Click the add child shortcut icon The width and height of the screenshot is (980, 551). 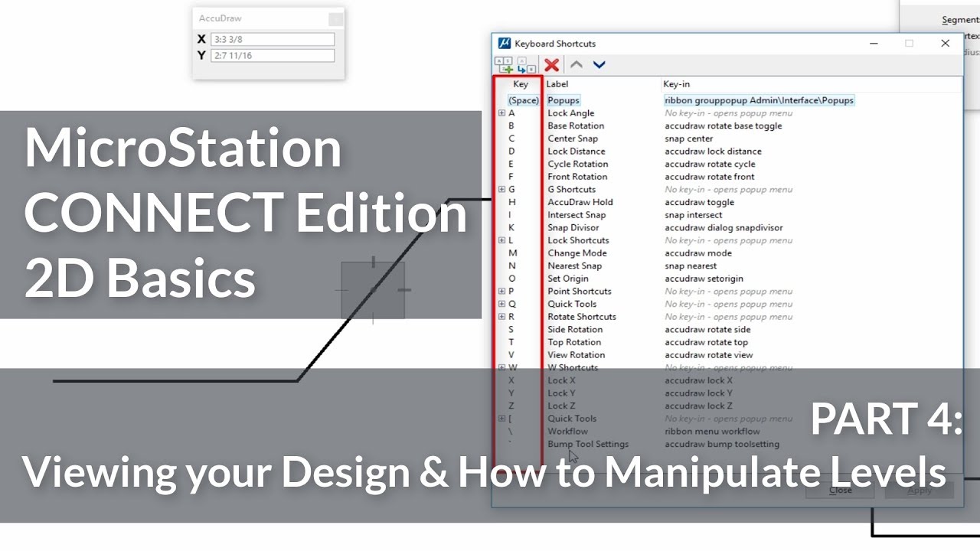point(527,65)
